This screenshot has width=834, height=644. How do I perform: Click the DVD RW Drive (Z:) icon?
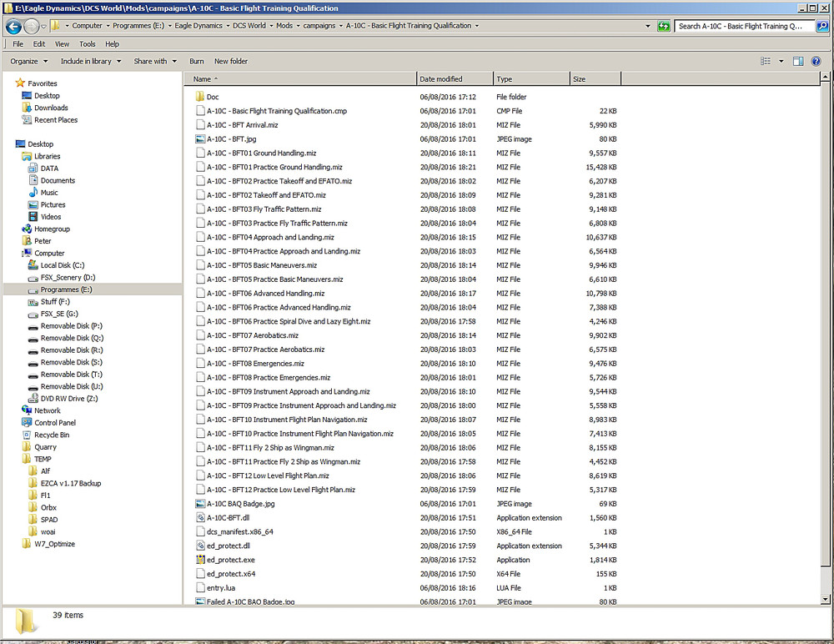[33, 398]
